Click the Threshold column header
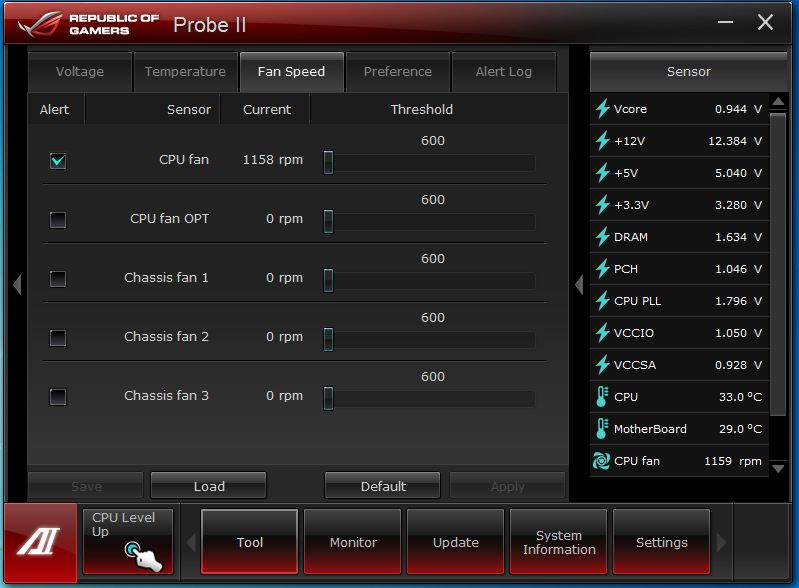Viewport: 799px width, 588px height. pos(421,109)
